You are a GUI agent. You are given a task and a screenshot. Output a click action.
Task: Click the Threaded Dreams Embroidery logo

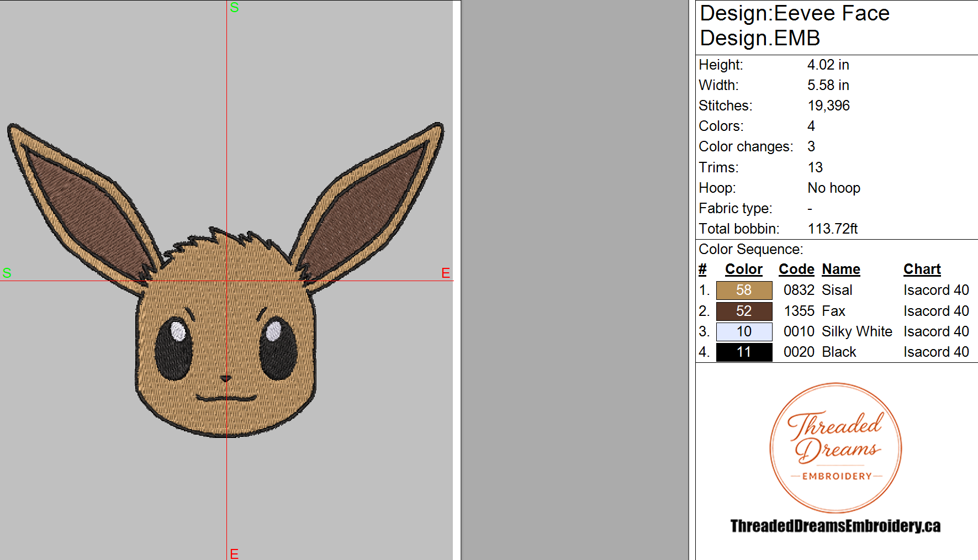(x=836, y=448)
